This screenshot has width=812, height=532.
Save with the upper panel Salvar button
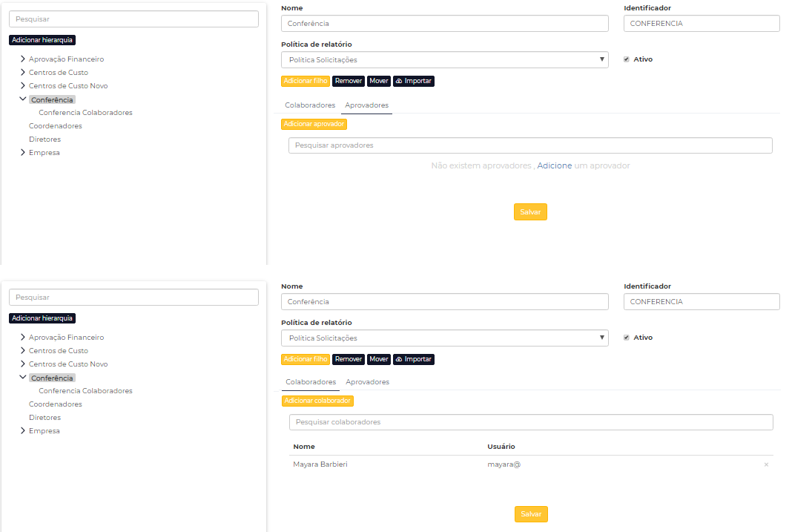coord(530,212)
